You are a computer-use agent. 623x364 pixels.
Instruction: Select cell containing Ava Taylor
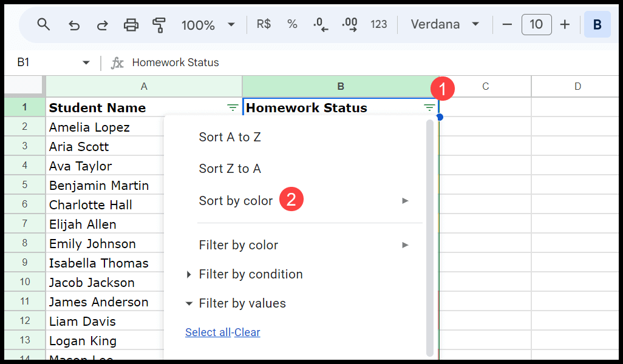point(105,166)
